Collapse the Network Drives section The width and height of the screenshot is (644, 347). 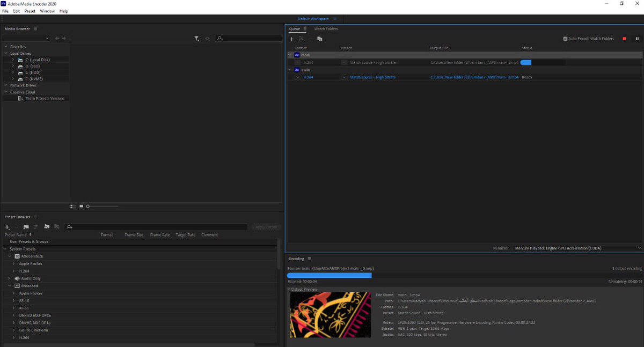[x=5, y=85]
